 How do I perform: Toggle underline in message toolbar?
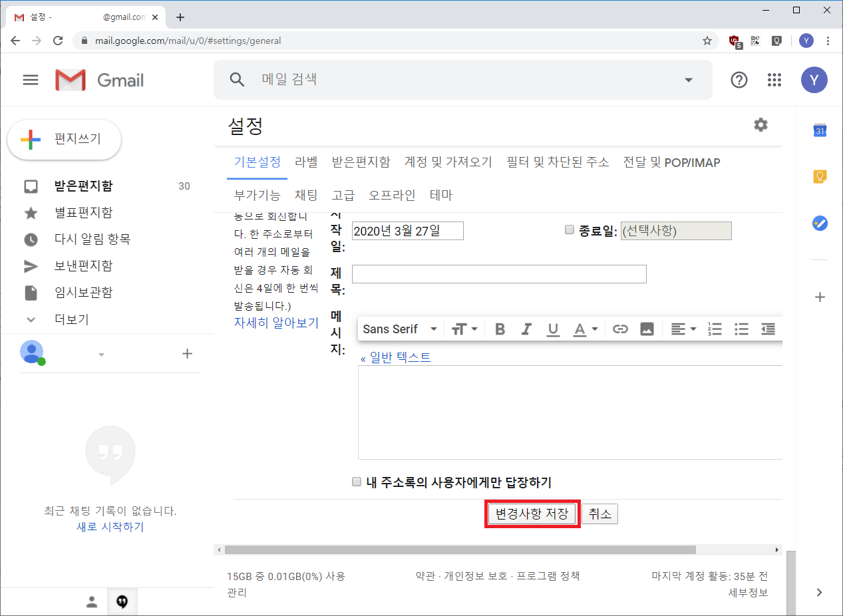553,329
